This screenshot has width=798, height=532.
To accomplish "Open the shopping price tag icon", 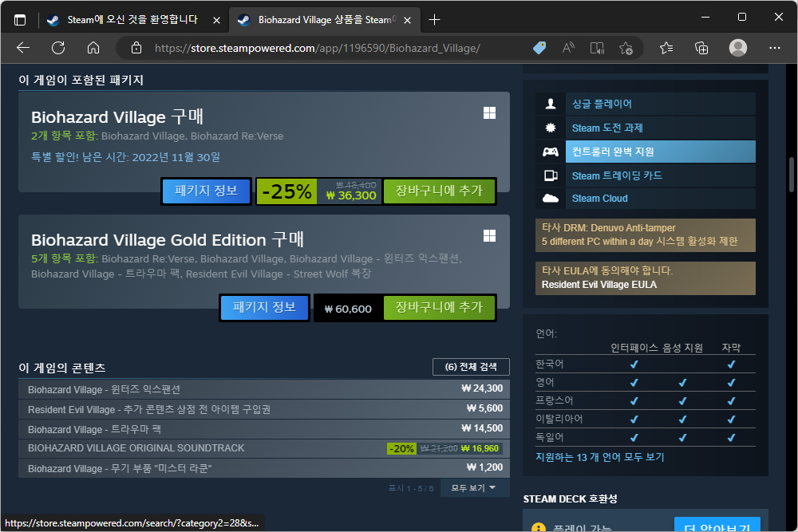I will click(539, 48).
